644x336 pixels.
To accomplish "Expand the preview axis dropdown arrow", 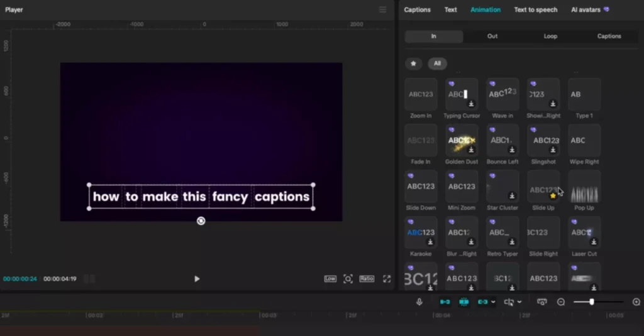I will pyautogui.click(x=519, y=302).
